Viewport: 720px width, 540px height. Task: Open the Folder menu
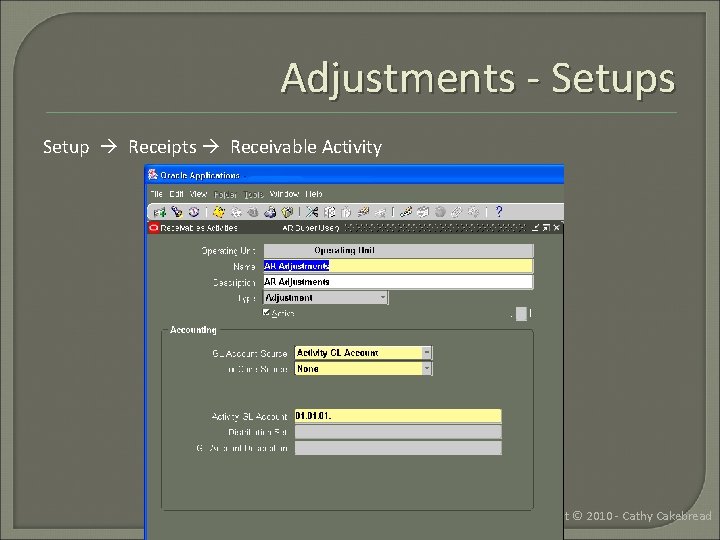[225, 194]
